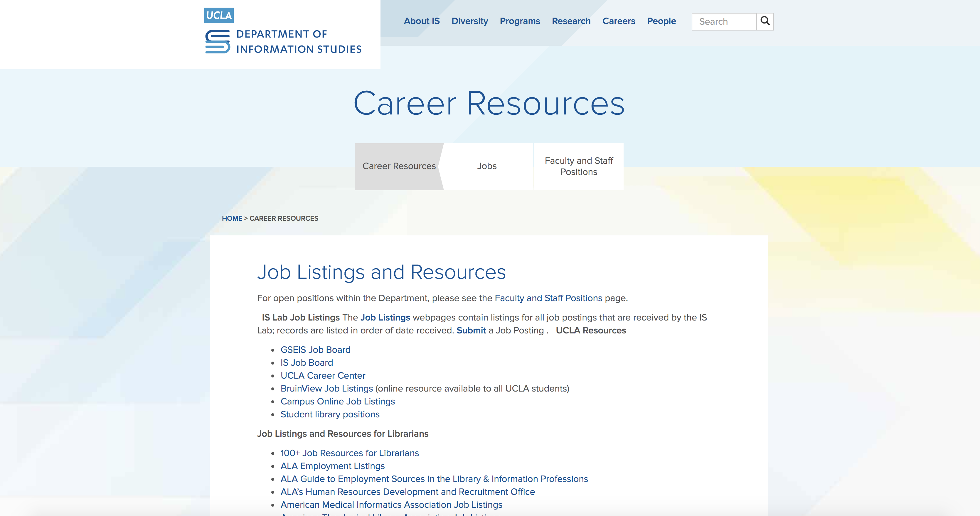Open 100+ Job Resources for Librarians link
Image resolution: width=980 pixels, height=516 pixels.
point(350,453)
